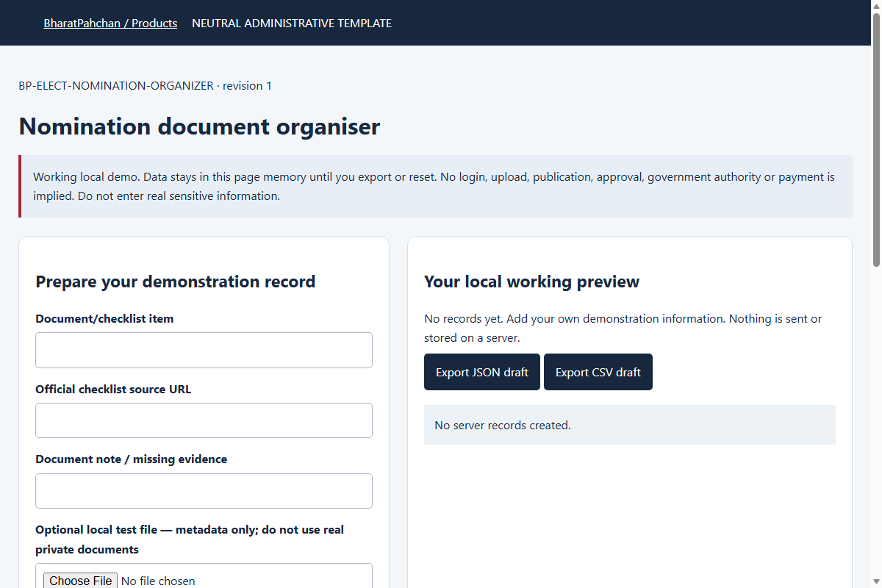882x588 pixels.
Task: Click the "Prepare your demonstration record" heading
Action: (176, 282)
